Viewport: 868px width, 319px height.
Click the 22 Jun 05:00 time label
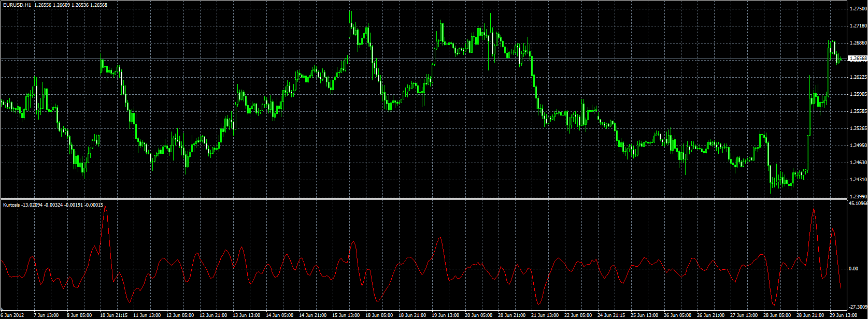pos(578,315)
